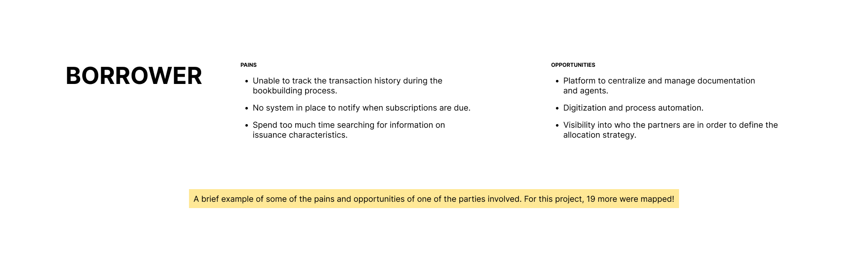The image size is (868, 269).
Task: Click bullet dot before 'Platform to centralize'
Action: click(557, 81)
